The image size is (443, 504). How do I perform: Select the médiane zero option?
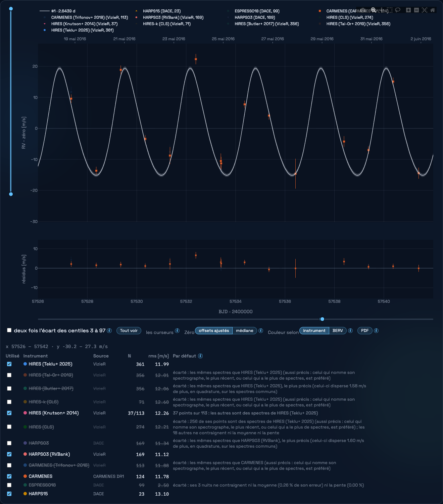[245, 331]
